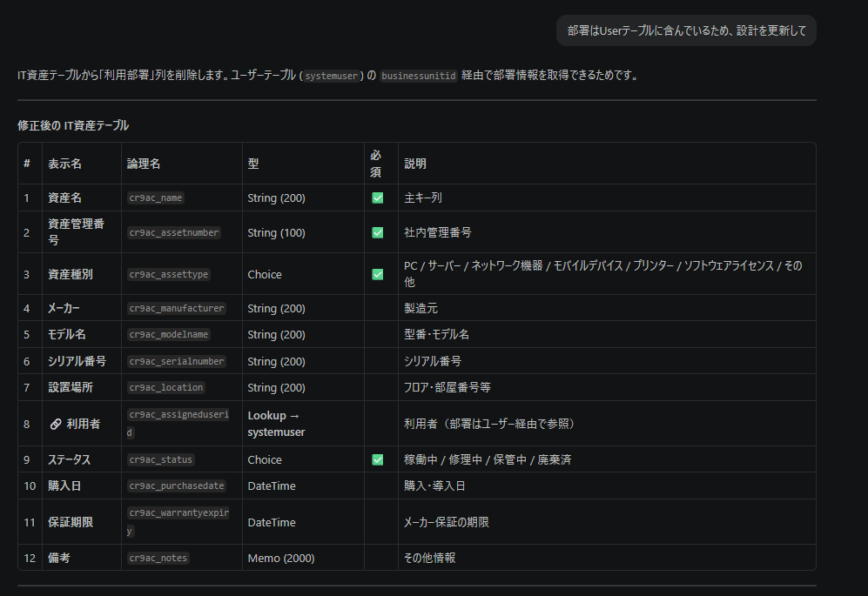This screenshot has width=868, height=596.
Task: Click the required checkmark for ステータス
Action: click(x=377, y=459)
